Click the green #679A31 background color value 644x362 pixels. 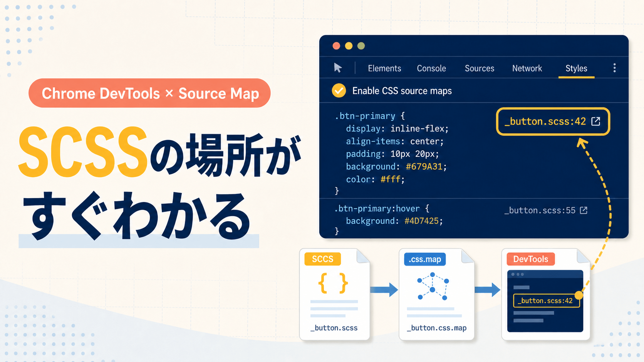(x=424, y=167)
